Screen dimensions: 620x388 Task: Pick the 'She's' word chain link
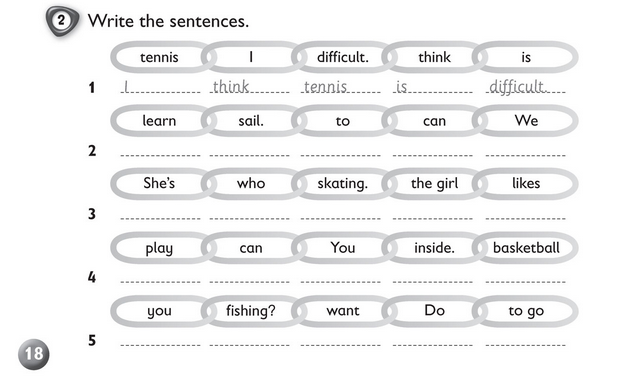coord(159,184)
